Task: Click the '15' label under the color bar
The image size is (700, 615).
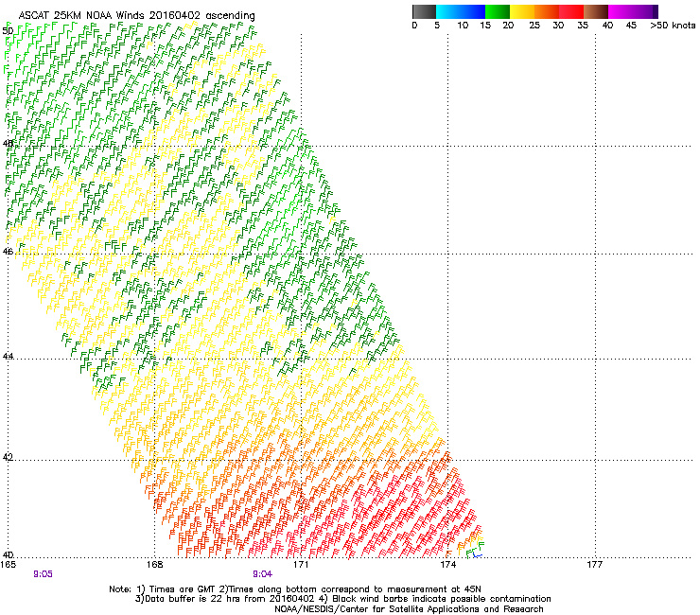Action: (485, 26)
